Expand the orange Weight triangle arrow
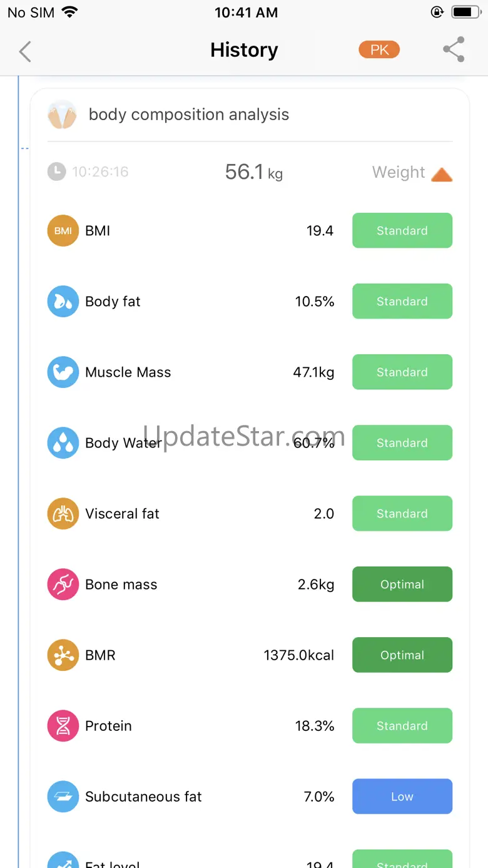Viewport: 488px width, 868px height. 442,174
